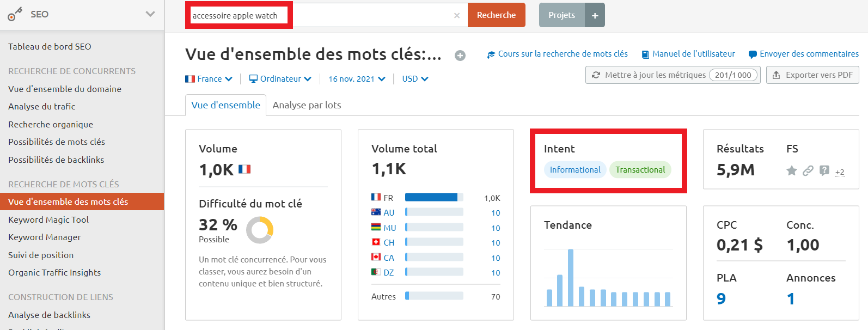Click the 5,9M results value
Viewport: 868px width, 330px height.
[736, 170]
